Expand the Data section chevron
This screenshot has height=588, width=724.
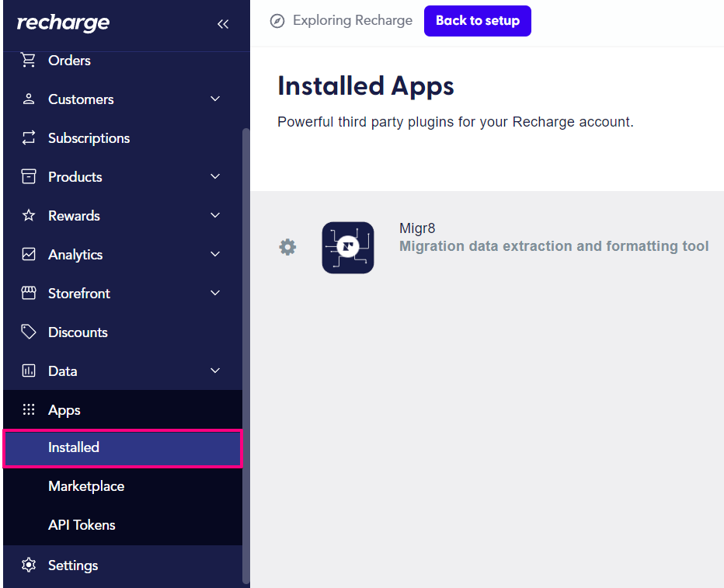tap(214, 371)
